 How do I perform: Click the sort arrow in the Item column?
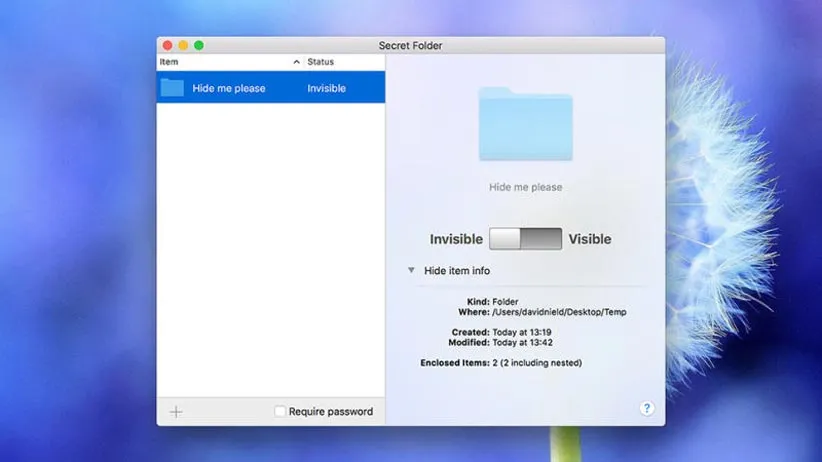[296, 62]
